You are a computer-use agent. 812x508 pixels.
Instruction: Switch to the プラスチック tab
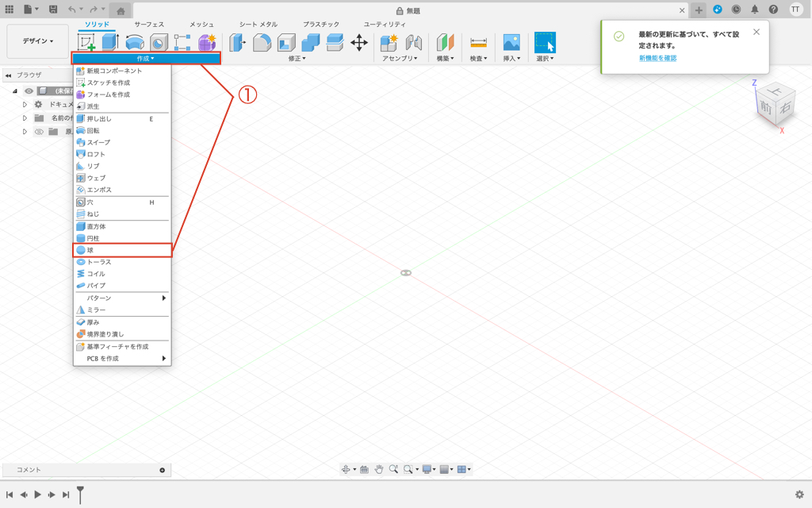click(x=321, y=25)
